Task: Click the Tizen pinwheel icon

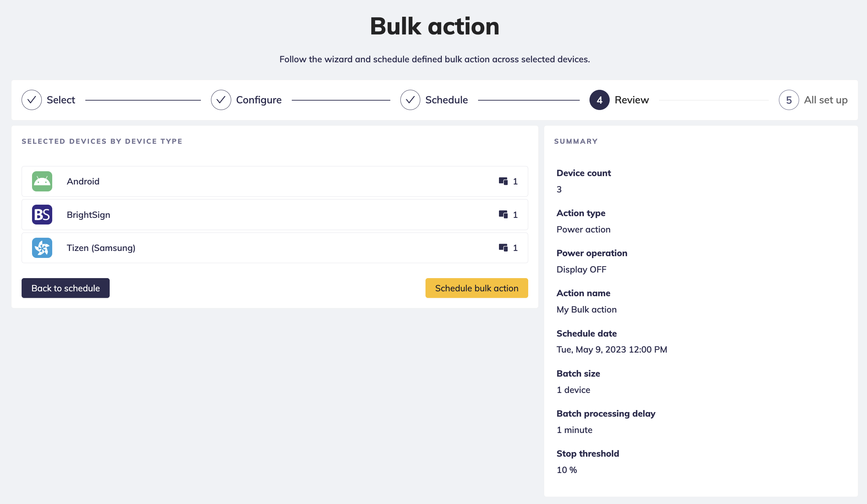Action: (42, 248)
